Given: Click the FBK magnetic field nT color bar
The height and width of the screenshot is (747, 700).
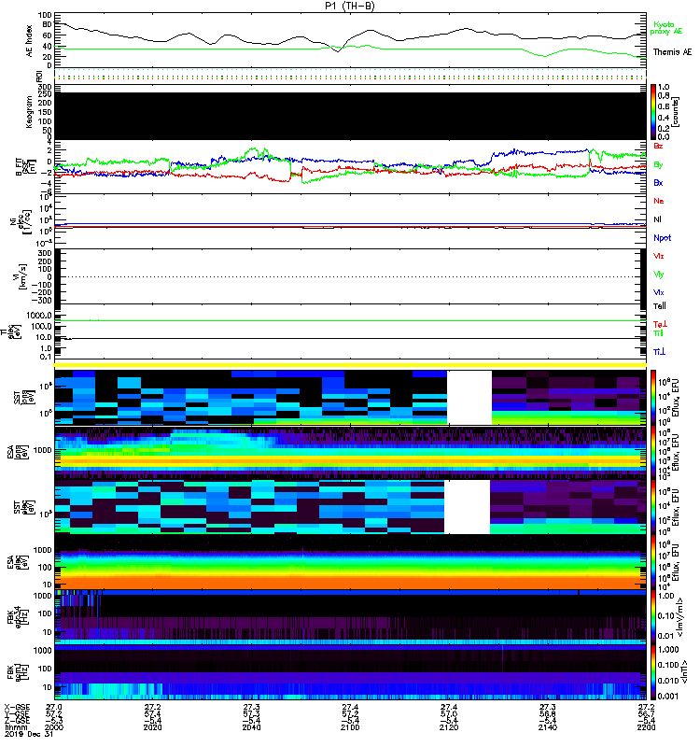Looking at the screenshot, I should click(653, 672).
